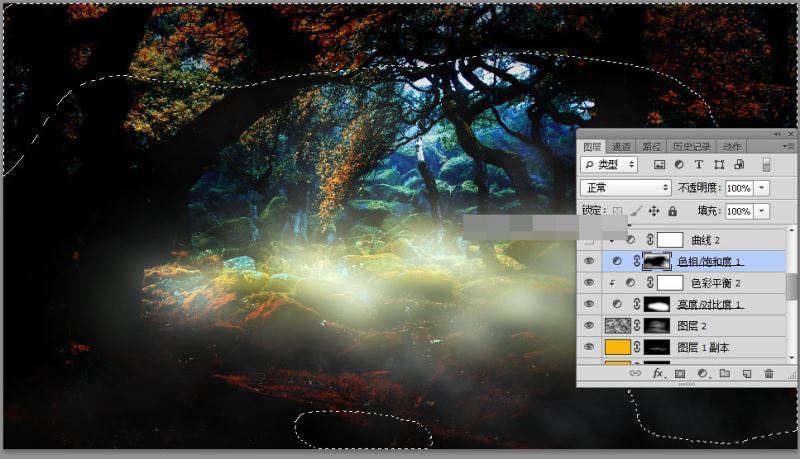
Task: Switch to the 动作 tab
Action: coord(732,147)
